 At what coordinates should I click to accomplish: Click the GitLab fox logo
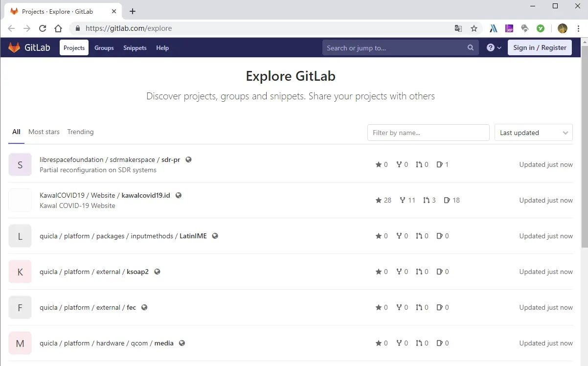(x=14, y=47)
